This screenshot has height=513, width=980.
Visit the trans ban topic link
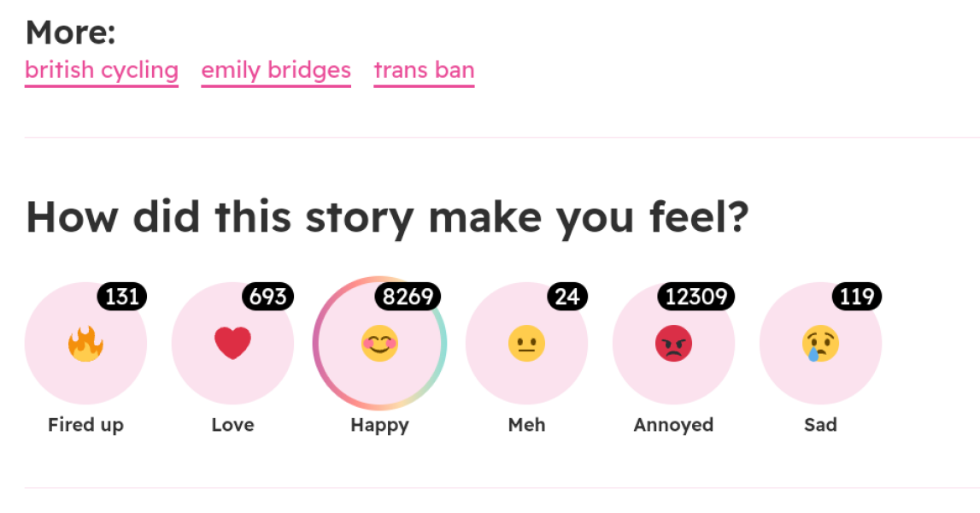(424, 70)
